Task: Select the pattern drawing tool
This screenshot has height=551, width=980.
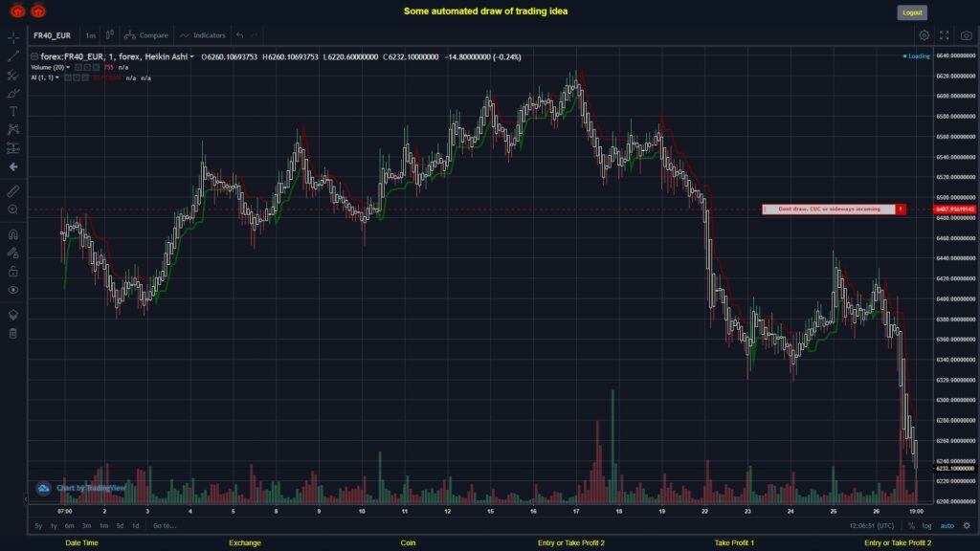Action: [13, 129]
